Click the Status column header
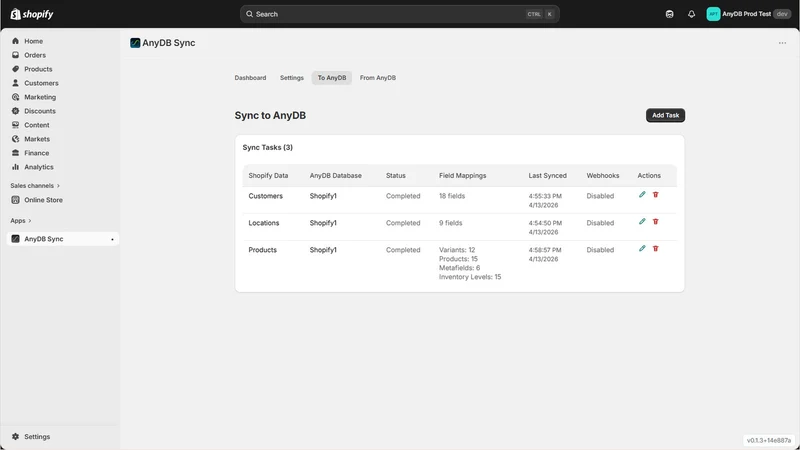This screenshot has height=450, width=800. click(395, 176)
